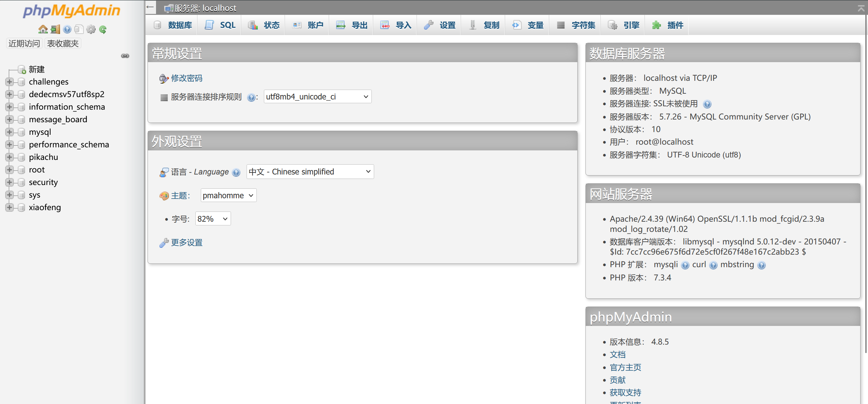Click the home icon in the sidebar
The height and width of the screenshot is (404, 868).
point(43,30)
